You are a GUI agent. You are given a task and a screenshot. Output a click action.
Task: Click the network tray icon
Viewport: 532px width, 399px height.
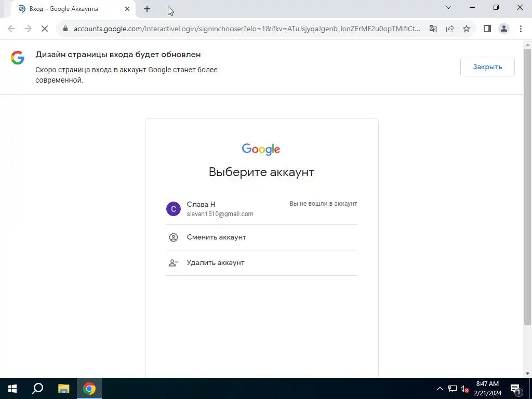pos(453,389)
